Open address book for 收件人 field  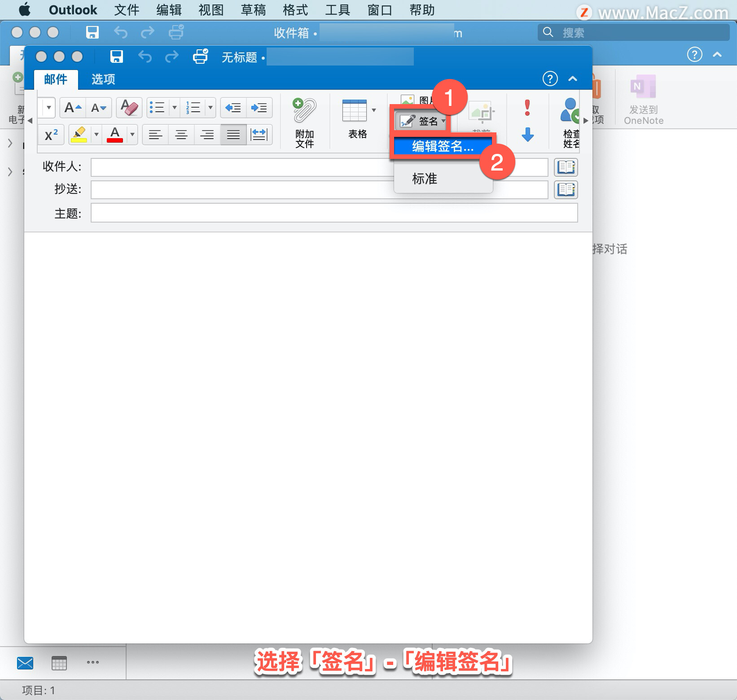click(566, 167)
